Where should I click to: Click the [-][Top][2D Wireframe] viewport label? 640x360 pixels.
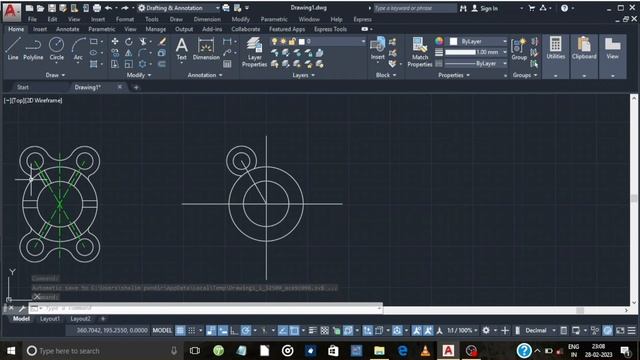coord(33,100)
